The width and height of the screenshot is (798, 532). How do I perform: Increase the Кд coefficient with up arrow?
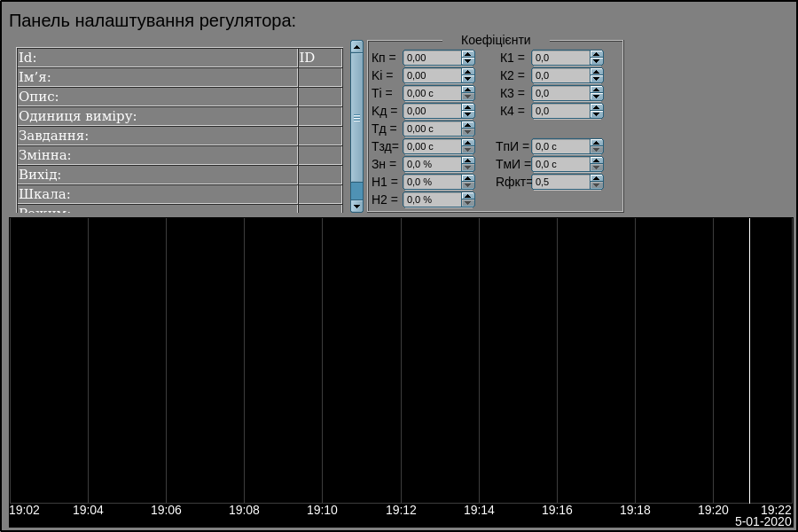coord(468,107)
